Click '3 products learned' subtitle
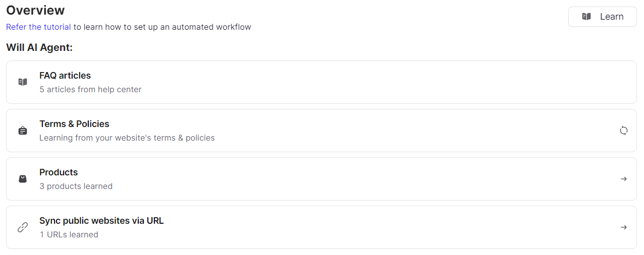Viewport: 644px width, 255px height. [76, 186]
